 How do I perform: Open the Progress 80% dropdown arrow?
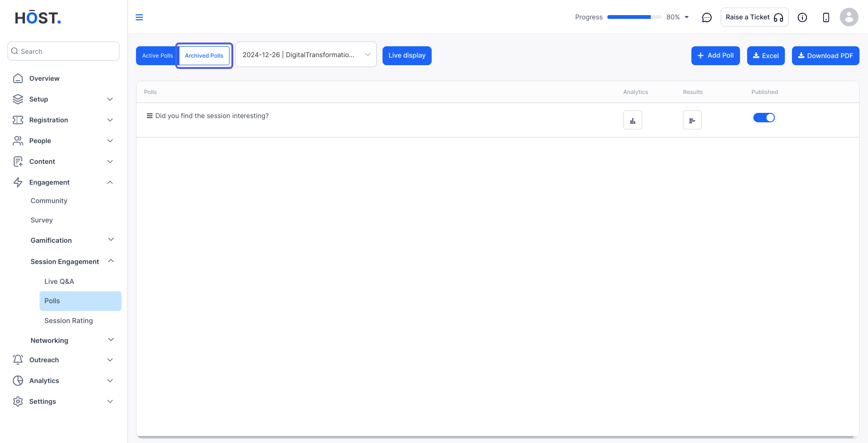(x=687, y=17)
